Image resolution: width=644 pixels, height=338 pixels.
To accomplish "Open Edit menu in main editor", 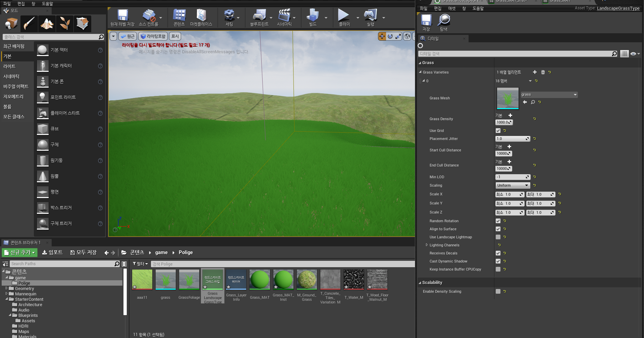I will point(21,3).
